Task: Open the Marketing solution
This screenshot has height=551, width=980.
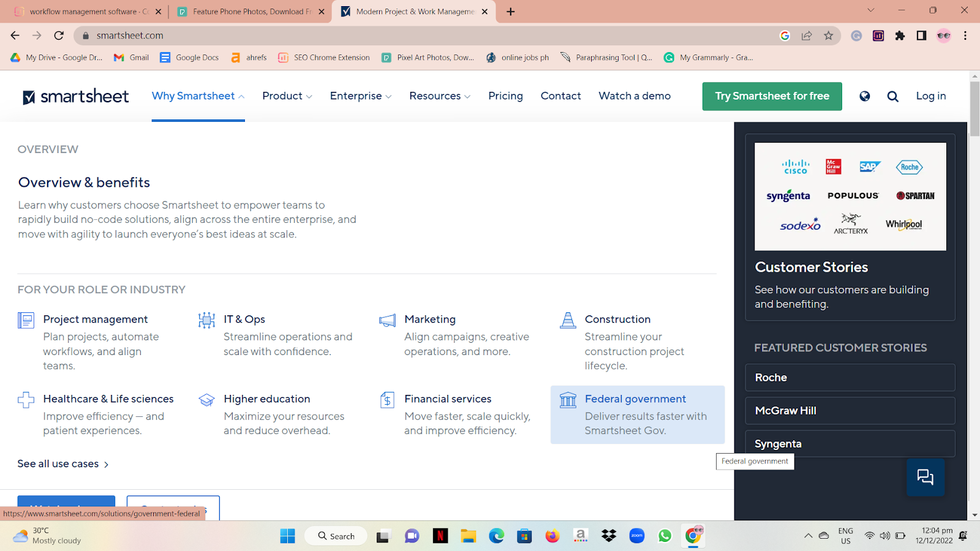Action: (x=430, y=320)
